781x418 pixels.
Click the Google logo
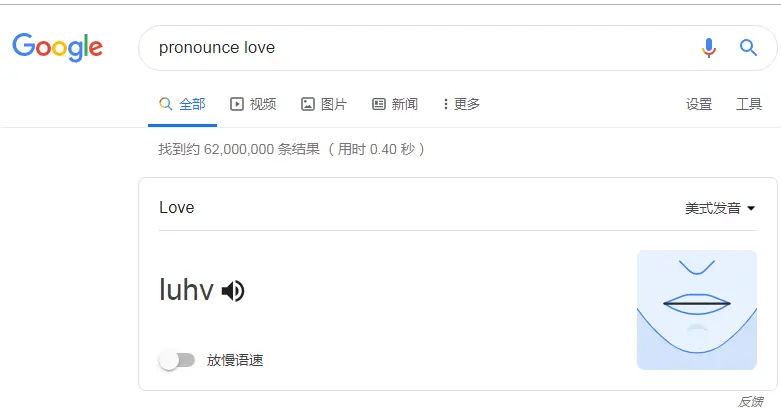58,47
